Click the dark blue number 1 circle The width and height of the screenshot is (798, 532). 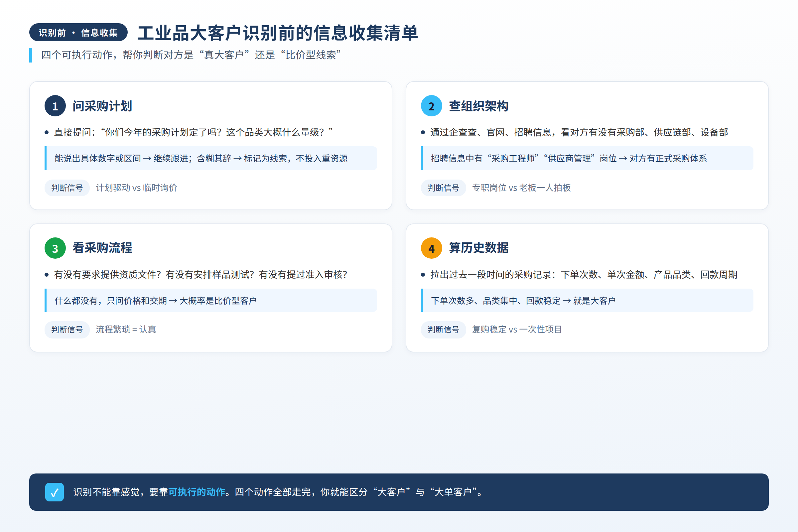point(55,106)
